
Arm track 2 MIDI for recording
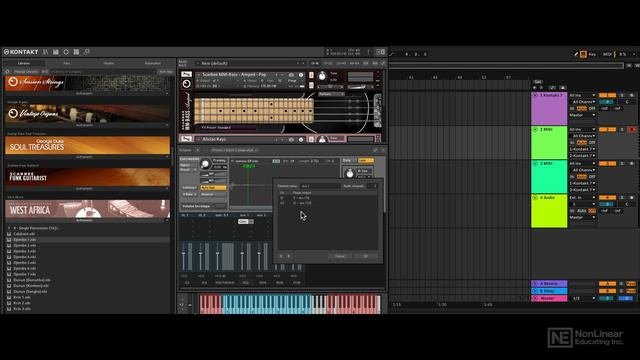click(x=632, y=129)
